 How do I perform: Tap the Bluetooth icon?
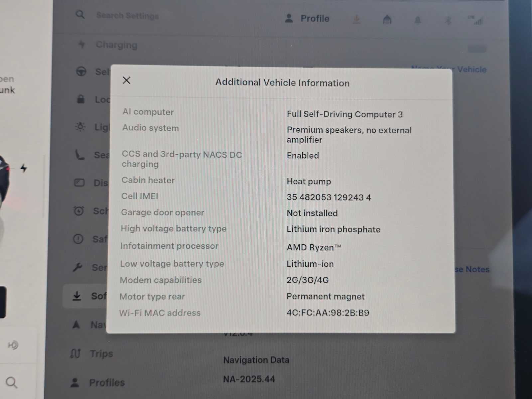[x=448, y=21]
